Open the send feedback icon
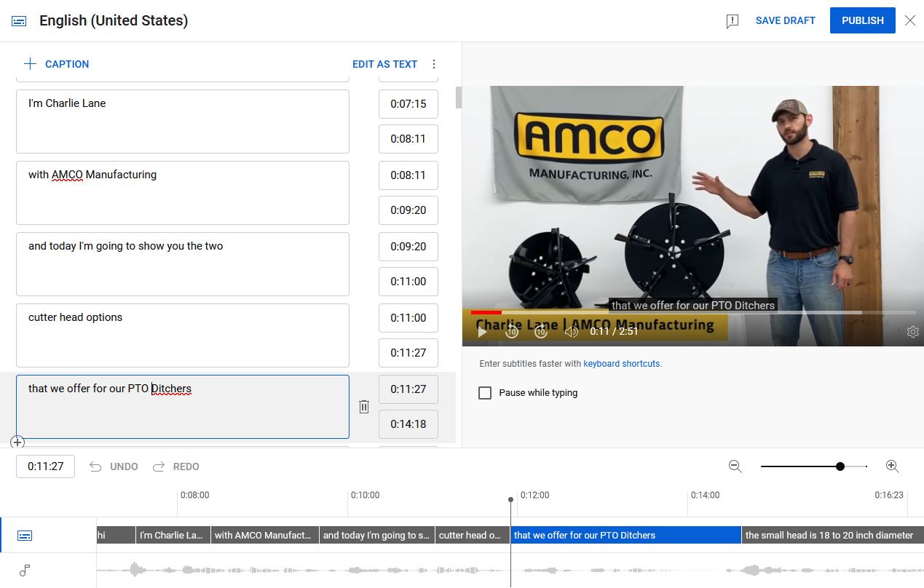Screen dimensions: 924x588 pyautogui.click(x=733, y=21)
